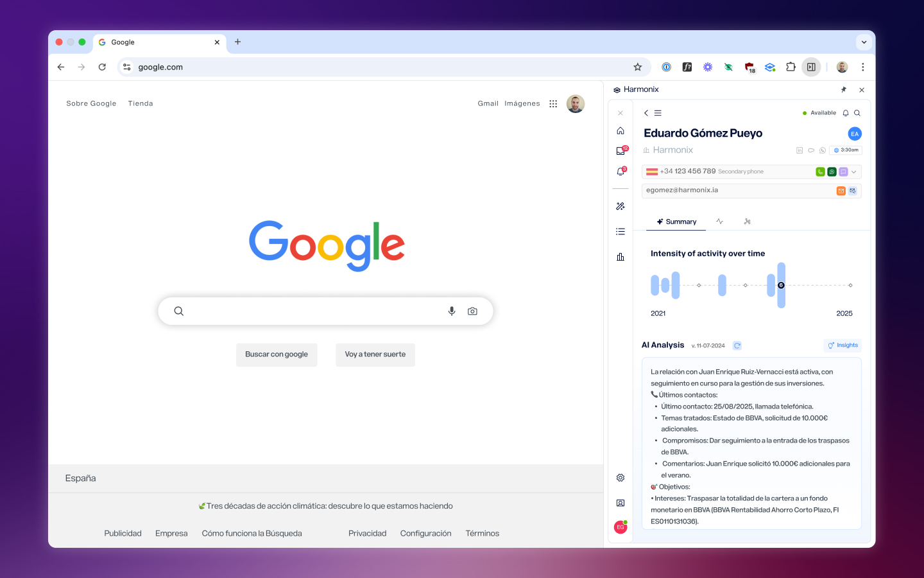The width and height of the screenshot is (924, 578).
Task: Open the Harmonix settings gear
Action: click(x=620, y=478)
